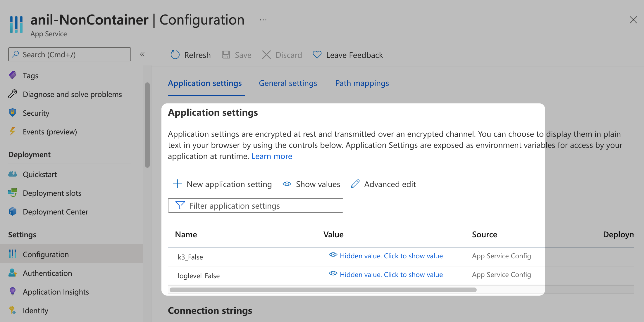644x322 pixels.
Task: Open the Application Insights item
Action: click(x=56, y=292)
